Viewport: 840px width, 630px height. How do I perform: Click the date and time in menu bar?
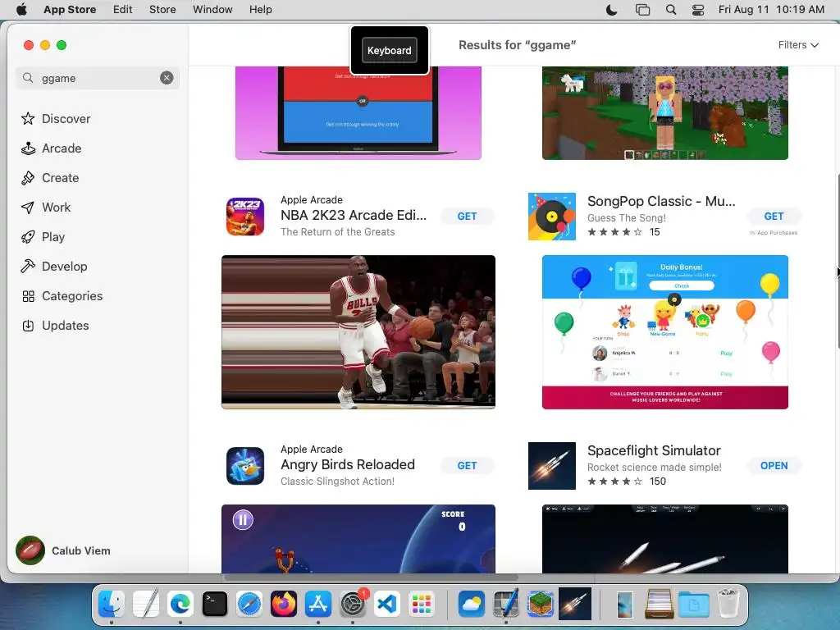click(x=771, y=10)
